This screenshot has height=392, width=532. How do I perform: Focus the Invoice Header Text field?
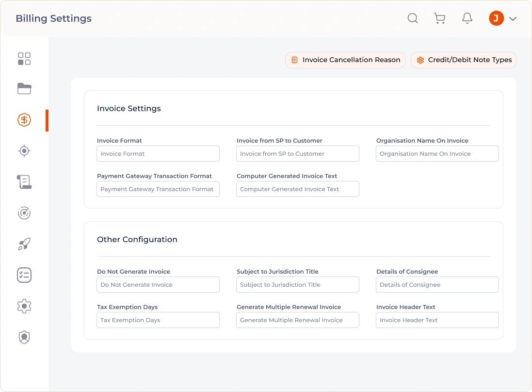click(437, 320)
